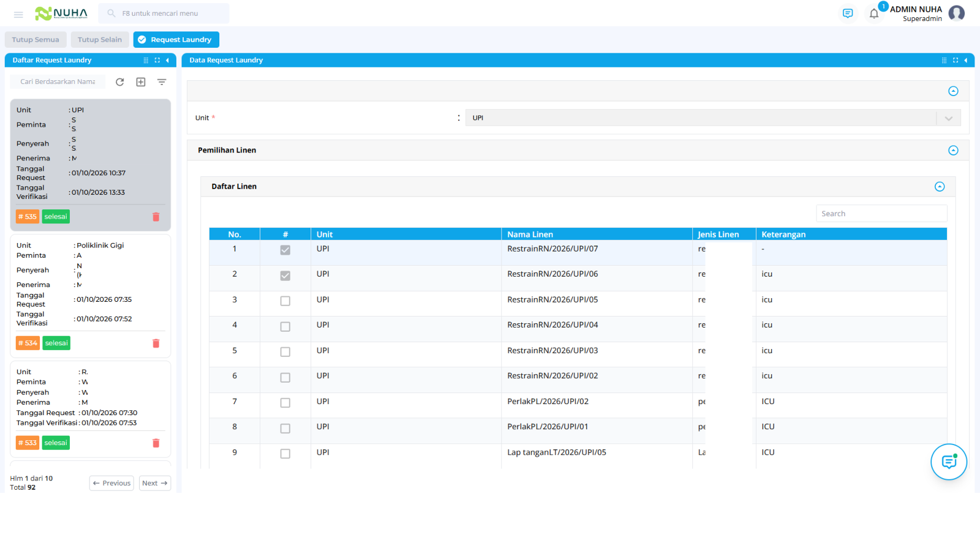Collapse the Daftar Request Laundry panel leftward
980x551 pixels.
click(167, 60)
